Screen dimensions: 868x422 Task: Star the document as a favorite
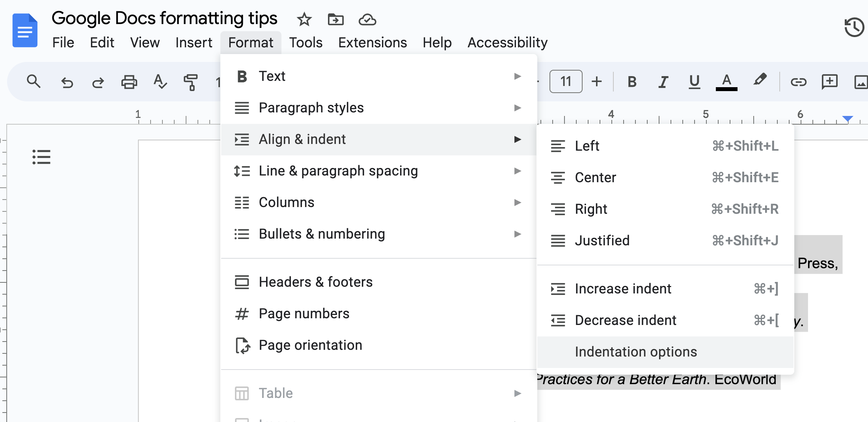pos(304,19)
